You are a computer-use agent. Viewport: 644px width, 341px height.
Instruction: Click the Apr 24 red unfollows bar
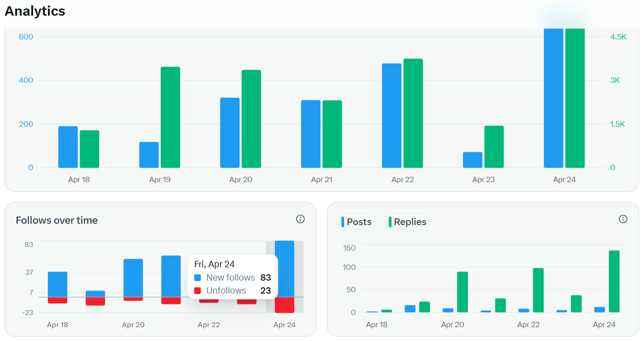pyautogui.click(x=284, y=305)
